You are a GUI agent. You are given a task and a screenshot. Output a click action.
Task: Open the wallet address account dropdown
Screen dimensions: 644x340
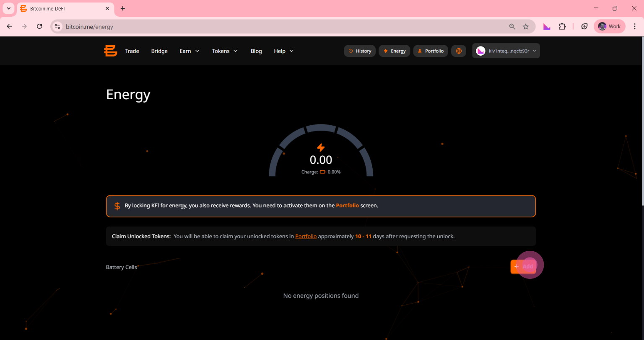tap(506, 51)
